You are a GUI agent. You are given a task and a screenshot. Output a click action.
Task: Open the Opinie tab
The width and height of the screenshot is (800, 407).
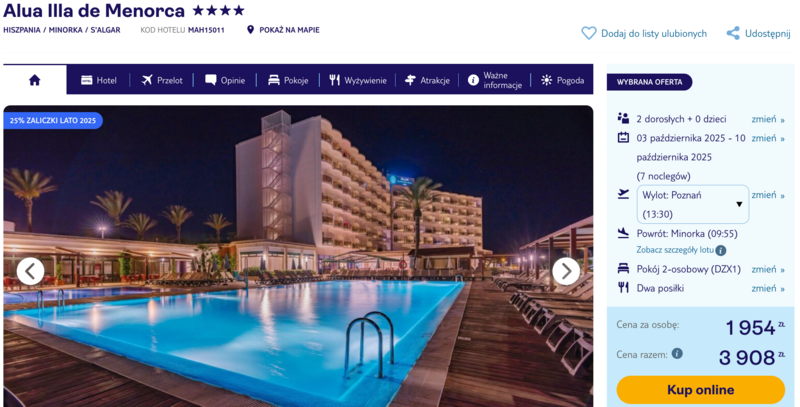click(x=224, y=80)
